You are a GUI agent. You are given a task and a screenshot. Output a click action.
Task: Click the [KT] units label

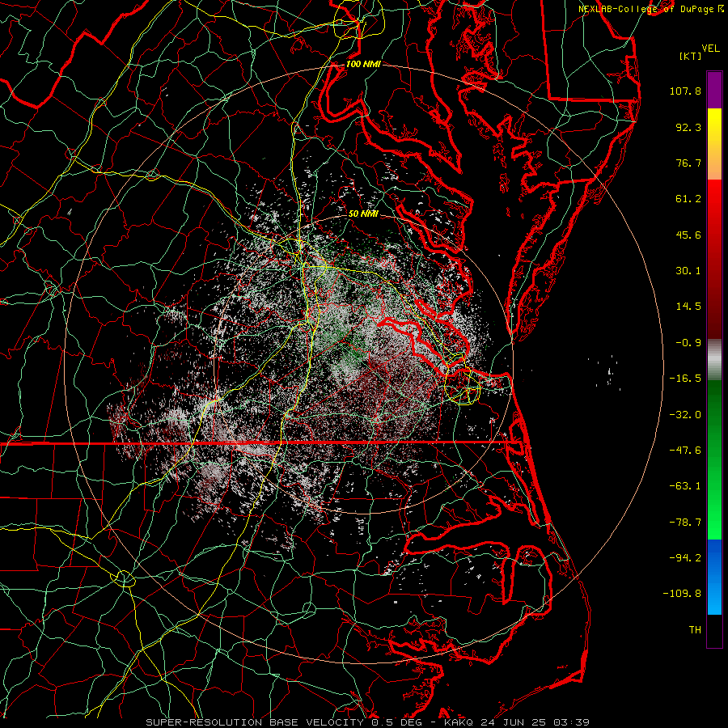(x=690, y=56)
